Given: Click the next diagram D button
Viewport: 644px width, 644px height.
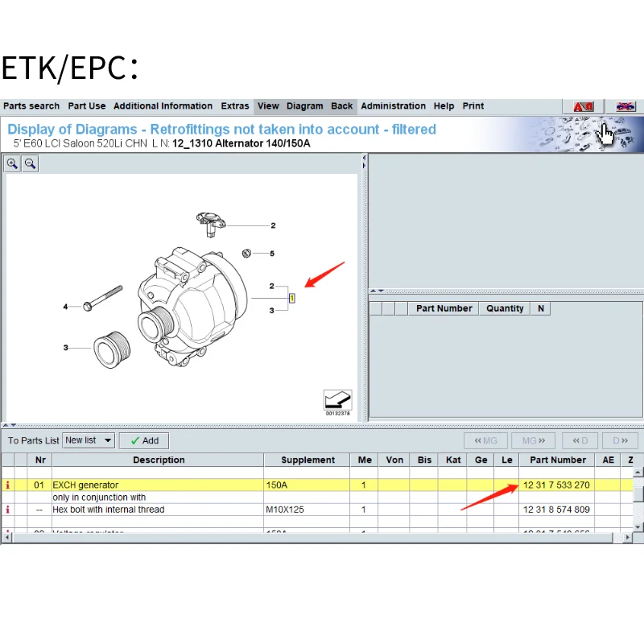Looking at the screenshot, I should [620, 440].
